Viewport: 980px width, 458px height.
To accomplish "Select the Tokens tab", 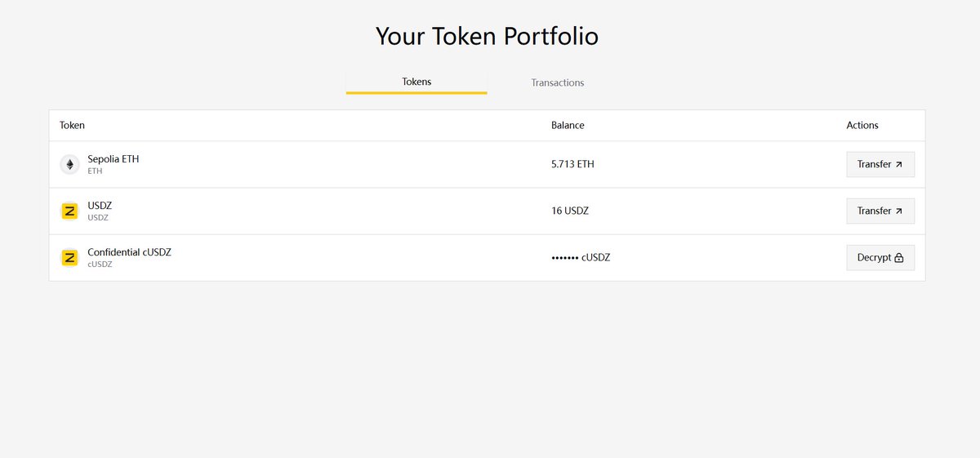I will [x=416, y=82].
